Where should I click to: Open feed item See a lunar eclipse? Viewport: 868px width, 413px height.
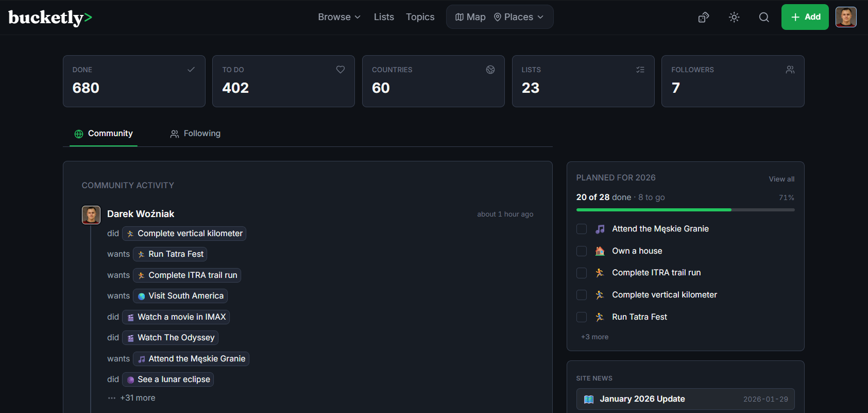(168, 379)
